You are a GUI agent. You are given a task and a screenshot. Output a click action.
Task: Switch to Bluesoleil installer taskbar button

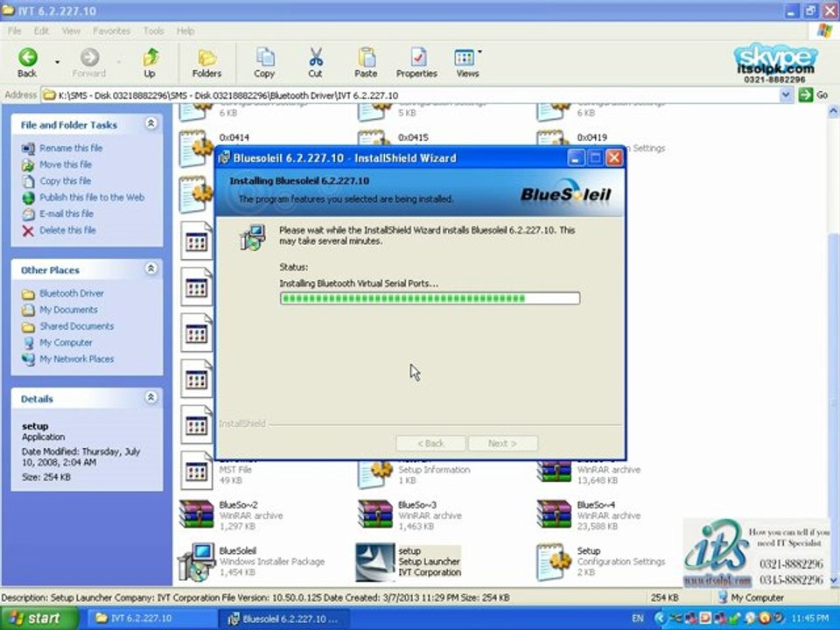[x=284, y=619]
